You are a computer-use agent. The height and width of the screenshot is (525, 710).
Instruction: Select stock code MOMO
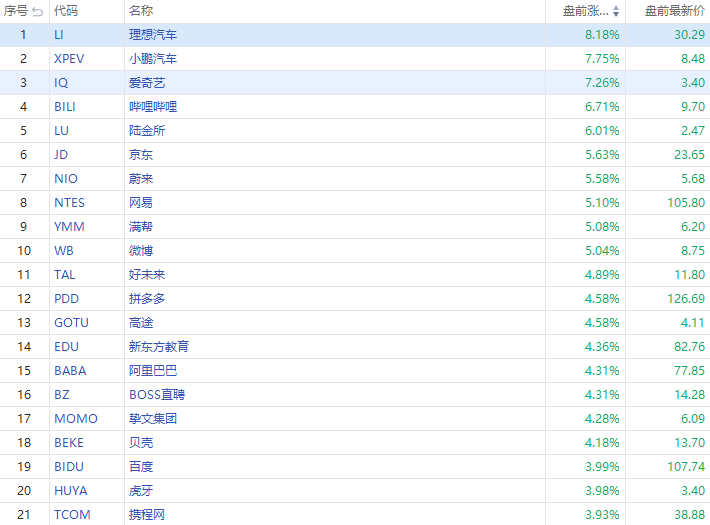coord(76,419)
